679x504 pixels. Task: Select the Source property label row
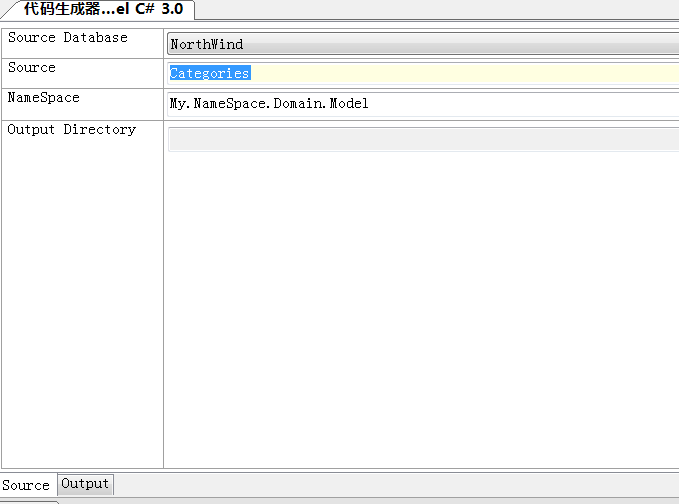(82, 74)
